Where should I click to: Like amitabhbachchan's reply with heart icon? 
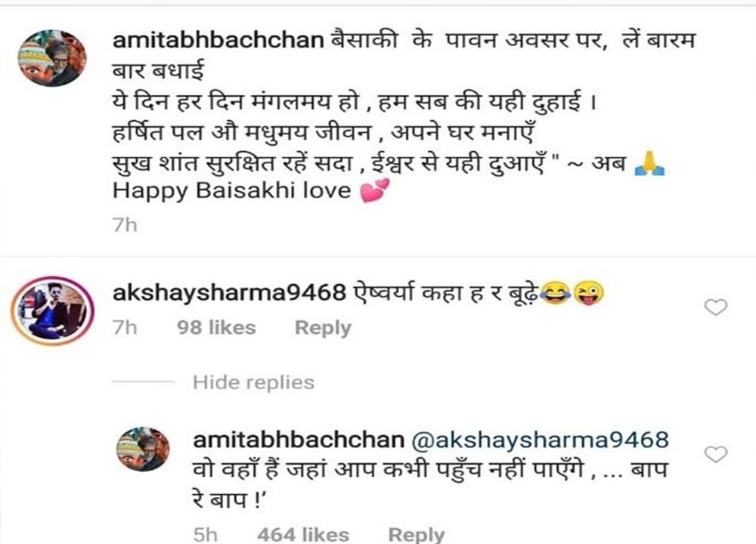click(716, 454)
